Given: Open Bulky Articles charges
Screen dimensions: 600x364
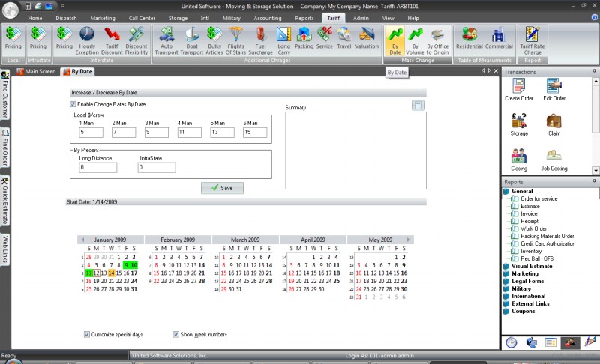Looking at the screenshot, I should point(214,40).
